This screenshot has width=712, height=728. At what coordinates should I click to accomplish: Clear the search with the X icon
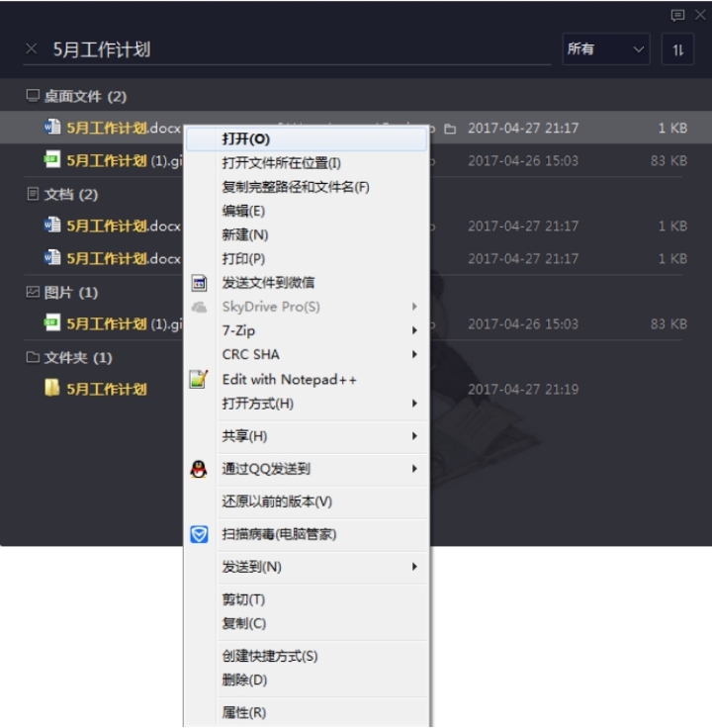[x=32, y=48]
